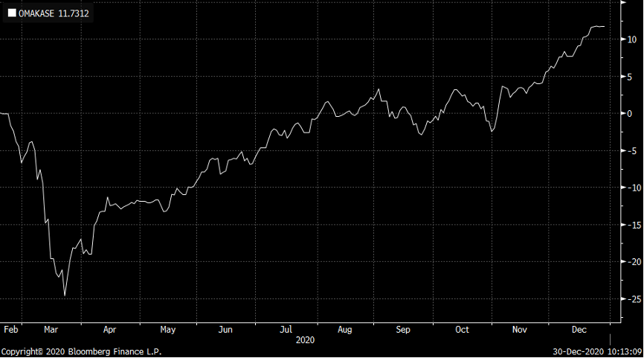Click the -15 value on the y-axis
This screenshot has width=644, height=358.
pos(629,225)
